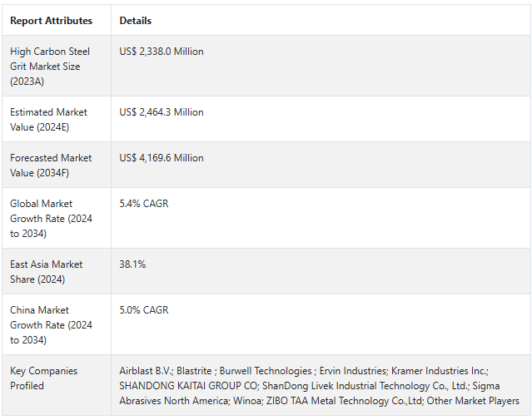Click the US$ 2,464.3 Million value
This screenshot has height=420, width=532.
[162, 112]
